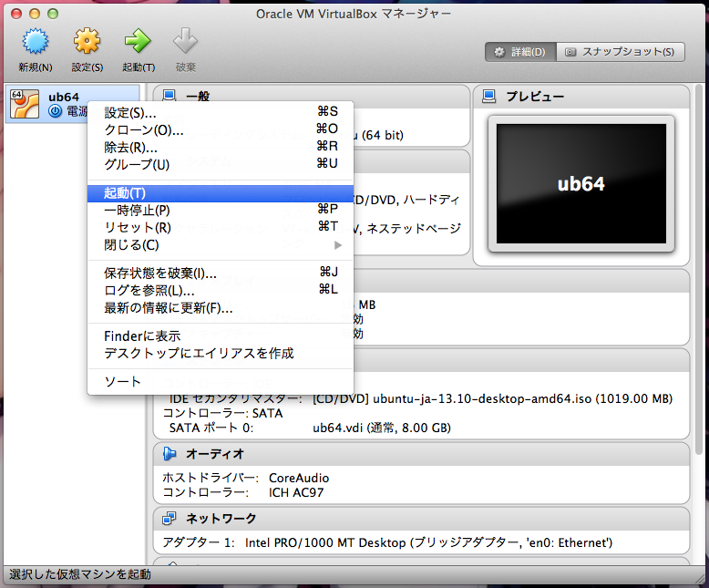
Task: Expand the 閉じる(C) submenu arrow
Action: pyautogui.click(x=338, y=245)
